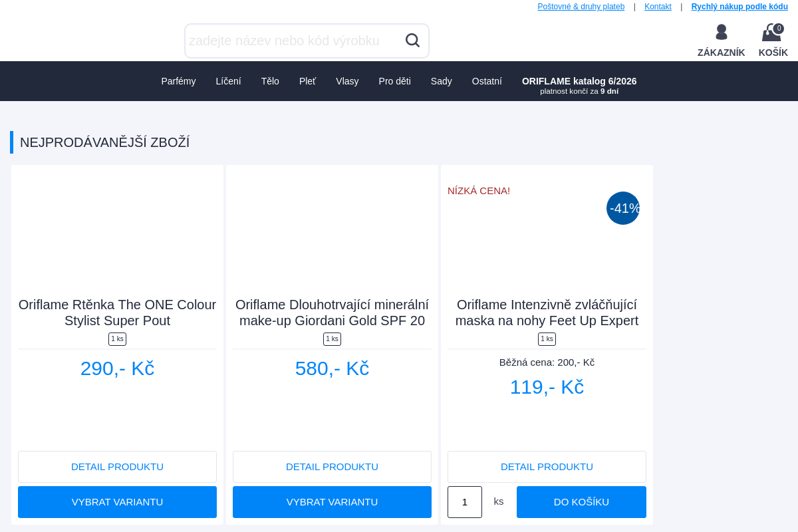Open Rtěnka The ONE Colour Stylist title
This screenshot has height=532, width=798.
(x=117, y=313)
